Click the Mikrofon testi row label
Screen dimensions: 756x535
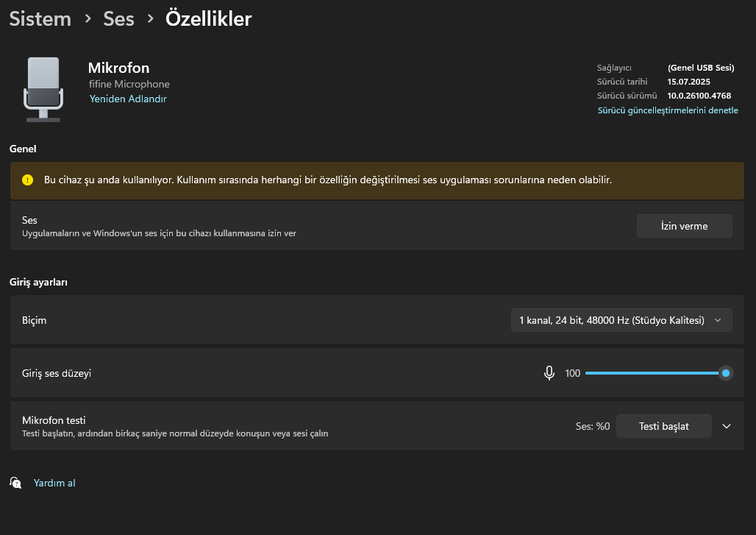[54, 420]
